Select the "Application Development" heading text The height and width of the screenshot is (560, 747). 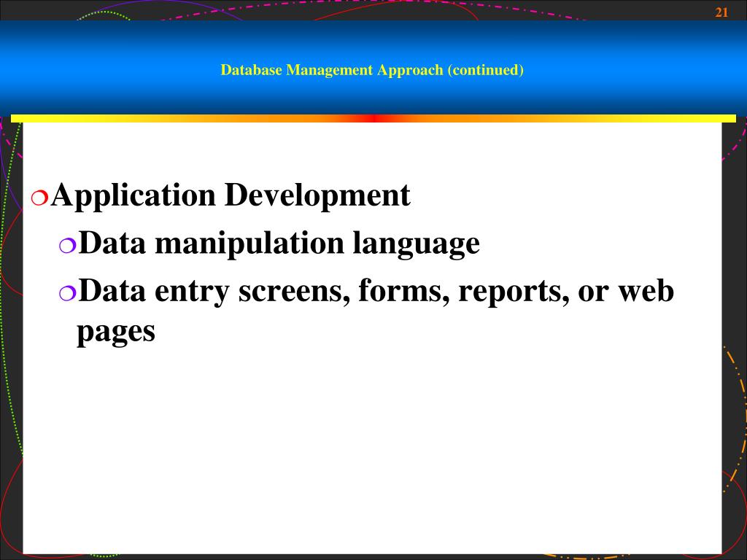[231, 195]
